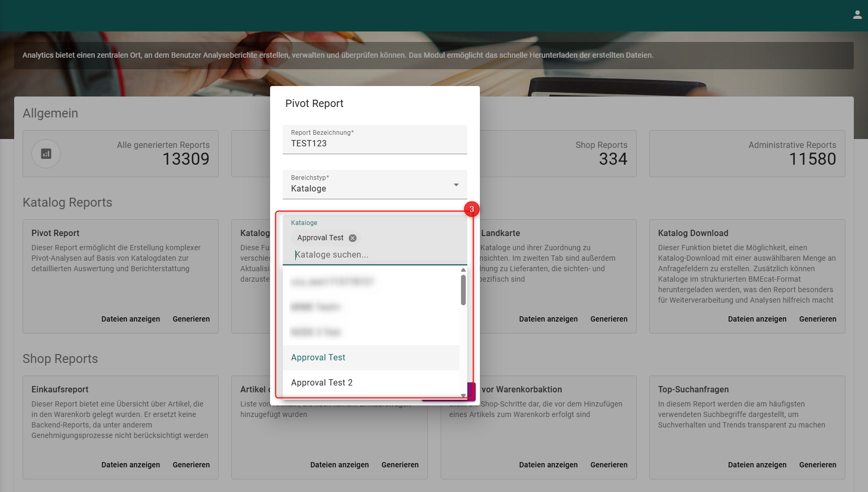
Task: Generate the Landkarte report
Action: tap(609, 319)
